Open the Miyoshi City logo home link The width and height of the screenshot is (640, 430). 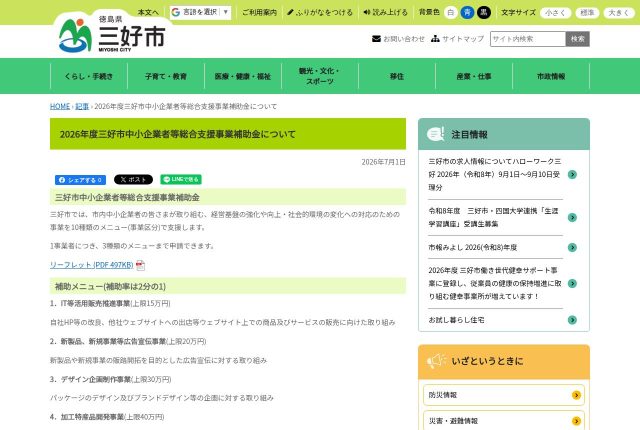[112, 34]
